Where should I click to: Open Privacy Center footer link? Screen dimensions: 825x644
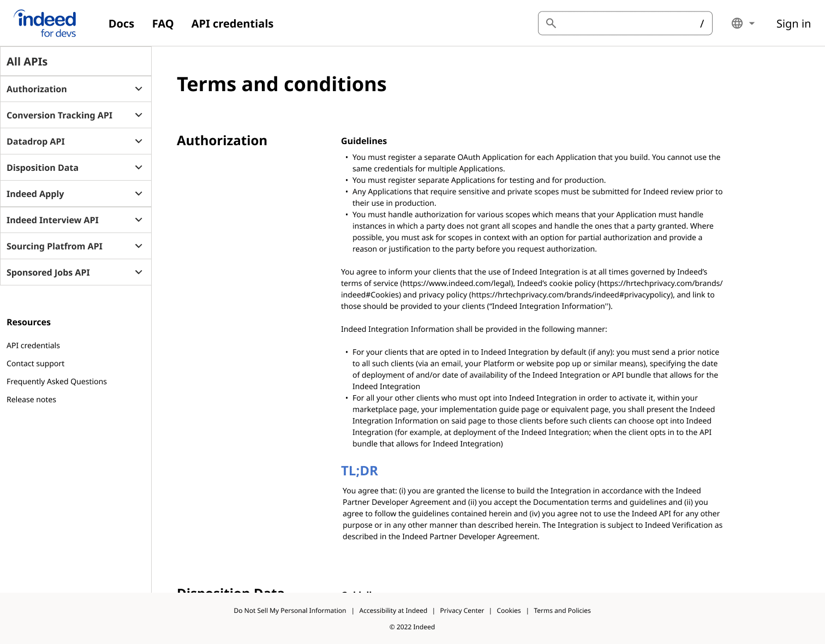coord(462,611)
